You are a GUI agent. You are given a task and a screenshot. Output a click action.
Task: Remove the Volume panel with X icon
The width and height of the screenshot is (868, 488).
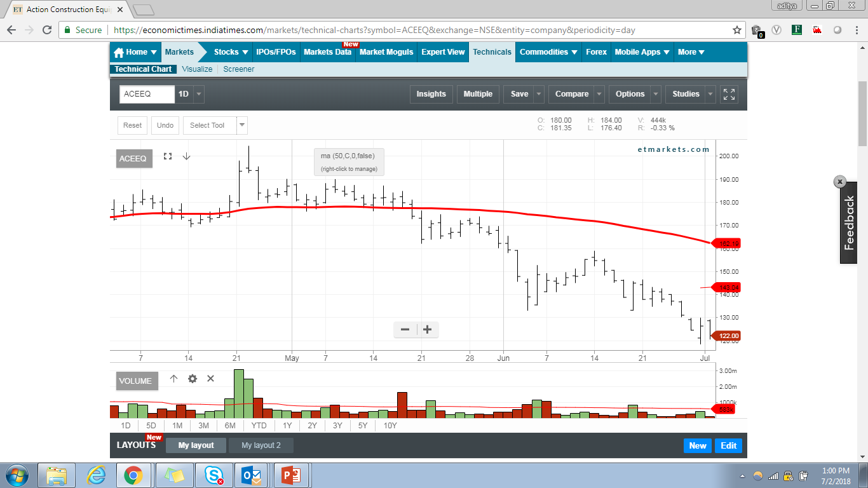[x=211, y=379]
